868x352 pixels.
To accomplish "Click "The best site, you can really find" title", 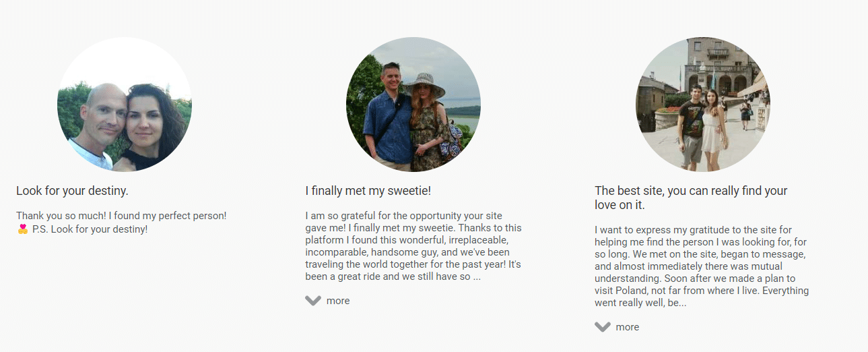I will click(691, 191).
